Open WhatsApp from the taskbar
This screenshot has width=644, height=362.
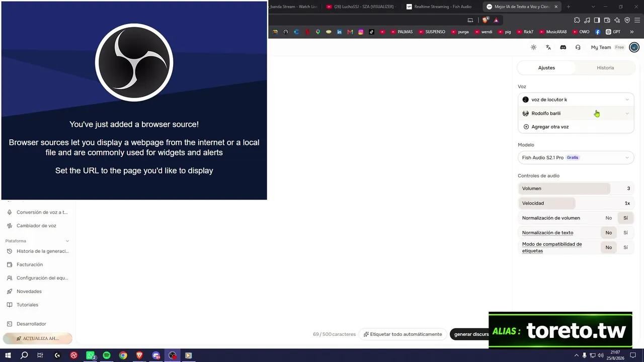point(91,355)
